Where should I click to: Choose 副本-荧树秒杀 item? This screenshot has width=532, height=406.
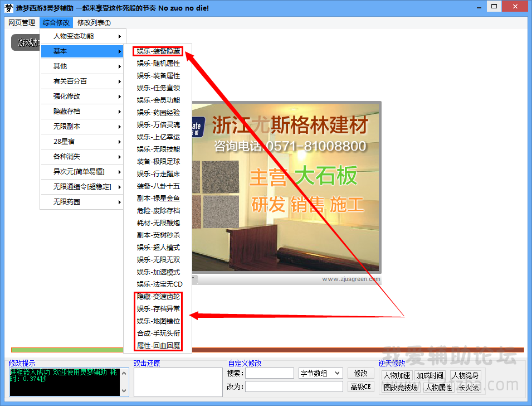point(158,235)
